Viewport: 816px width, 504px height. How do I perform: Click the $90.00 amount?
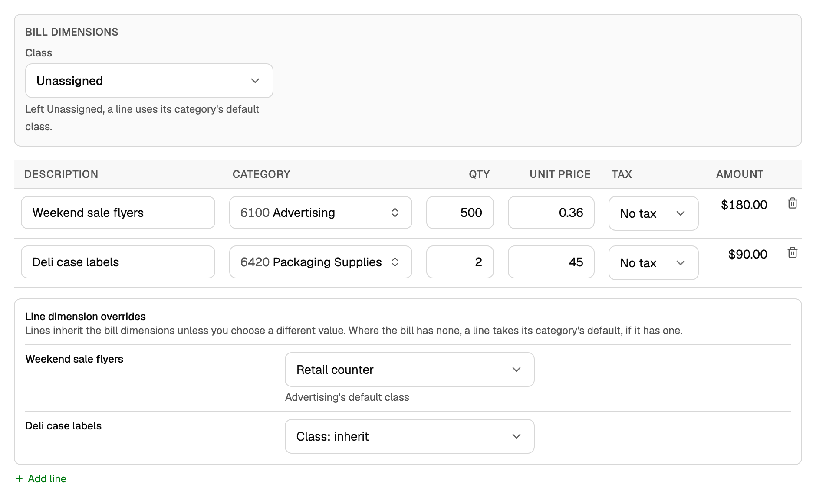point(747,254)
